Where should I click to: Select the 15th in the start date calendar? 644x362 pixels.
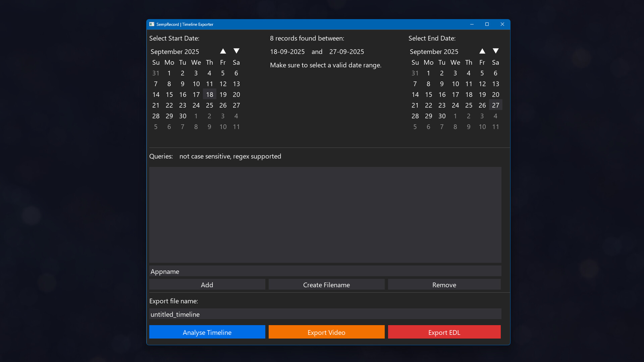click(x=169, y=95)
